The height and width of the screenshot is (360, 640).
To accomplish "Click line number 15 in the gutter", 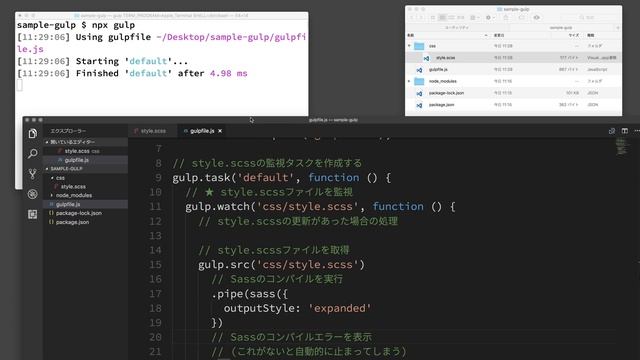I will click(155, 265).
